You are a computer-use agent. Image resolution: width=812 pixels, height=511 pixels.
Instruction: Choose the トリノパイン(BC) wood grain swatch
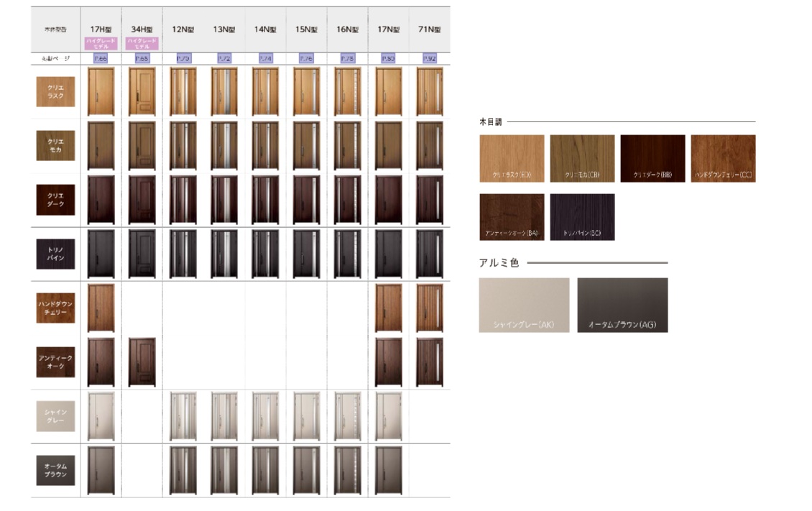click(582, 217)
